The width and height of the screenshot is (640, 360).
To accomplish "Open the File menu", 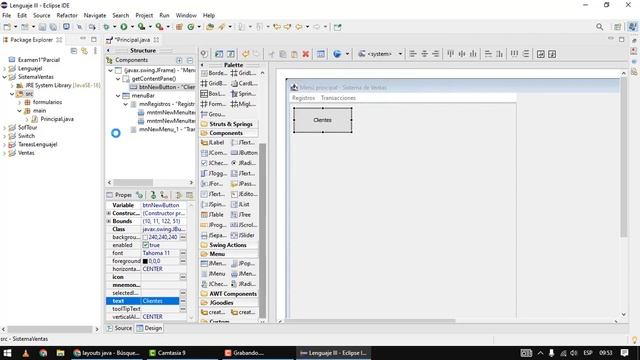I will point(7,15).
